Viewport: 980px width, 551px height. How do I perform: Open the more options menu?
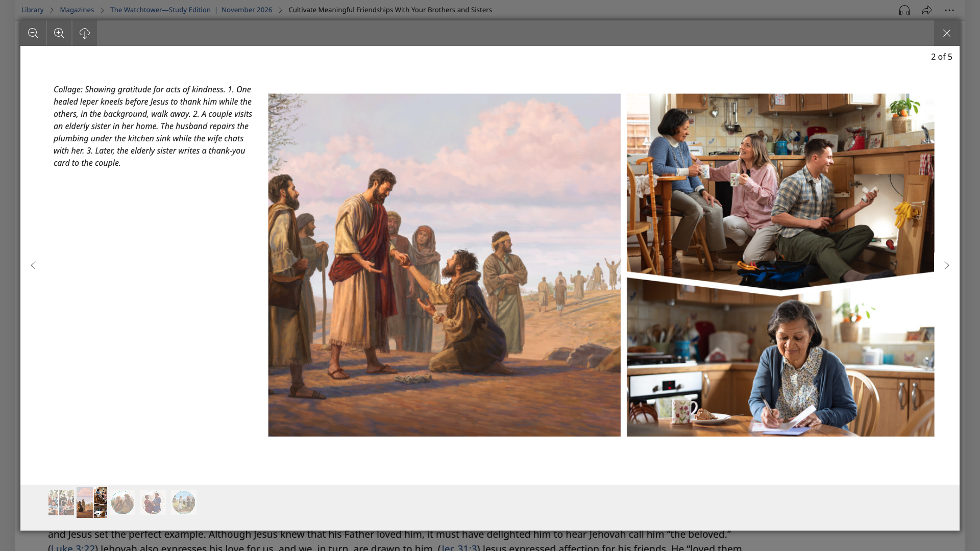949,10
